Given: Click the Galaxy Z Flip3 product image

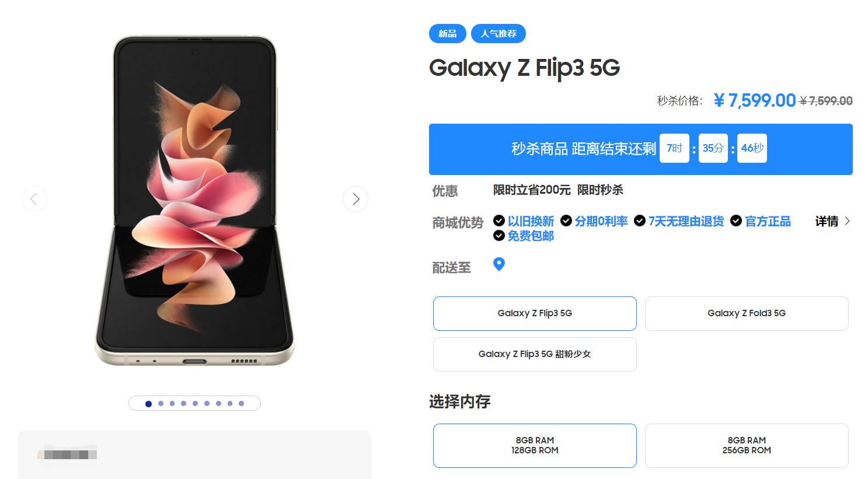Looking at the screenshot, I should [x=194, y=201].
